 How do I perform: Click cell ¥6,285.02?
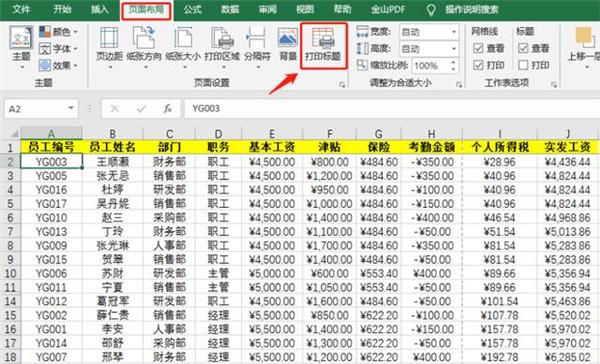pyautogui.click(x=567, y=357)
